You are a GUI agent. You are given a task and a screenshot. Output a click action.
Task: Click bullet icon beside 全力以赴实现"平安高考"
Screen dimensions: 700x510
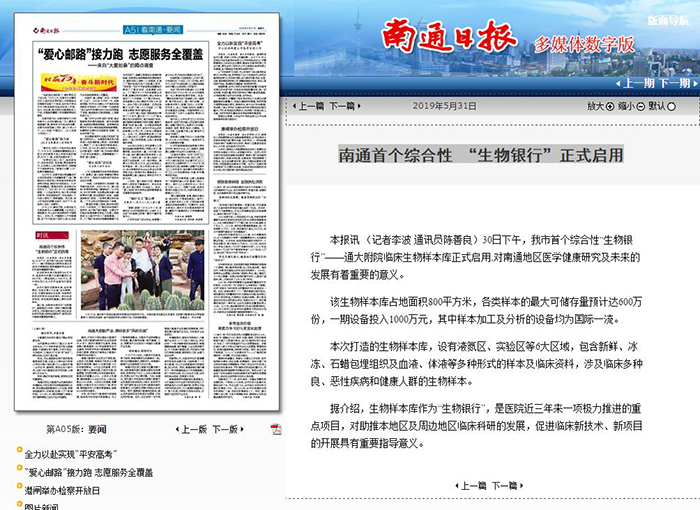click(18, 453)
